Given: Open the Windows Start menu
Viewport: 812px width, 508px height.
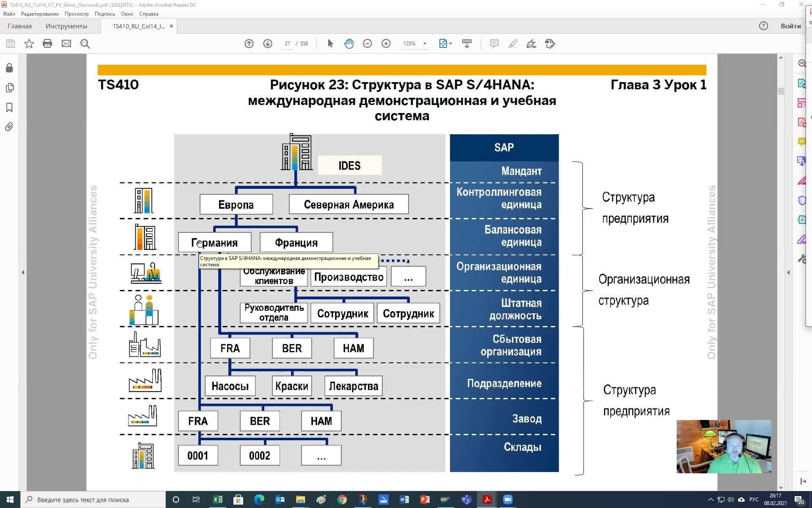Looking at the screenshot, I should pos(10,500).
